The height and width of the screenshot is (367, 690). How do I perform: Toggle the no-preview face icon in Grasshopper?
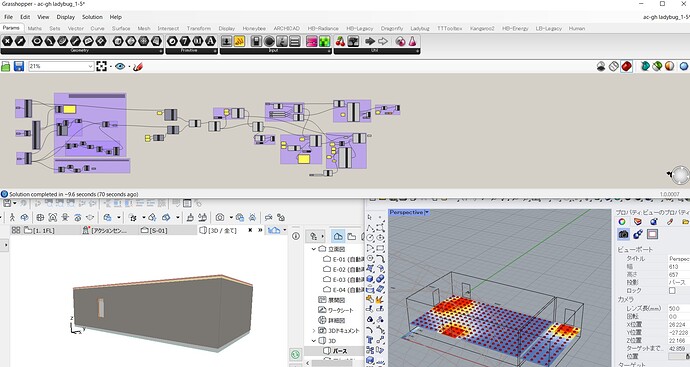601,66
